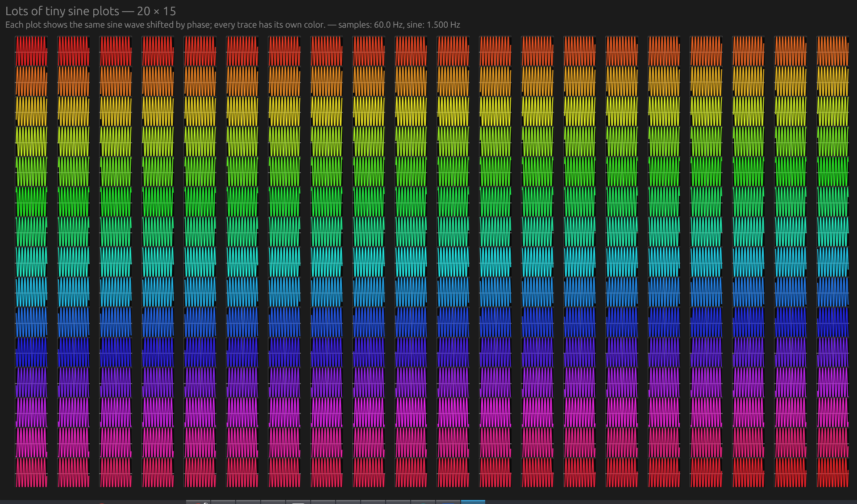Choose the first plot in the ninth (sky-blue) row
The image size is (857, 504).
coord(31,292)
